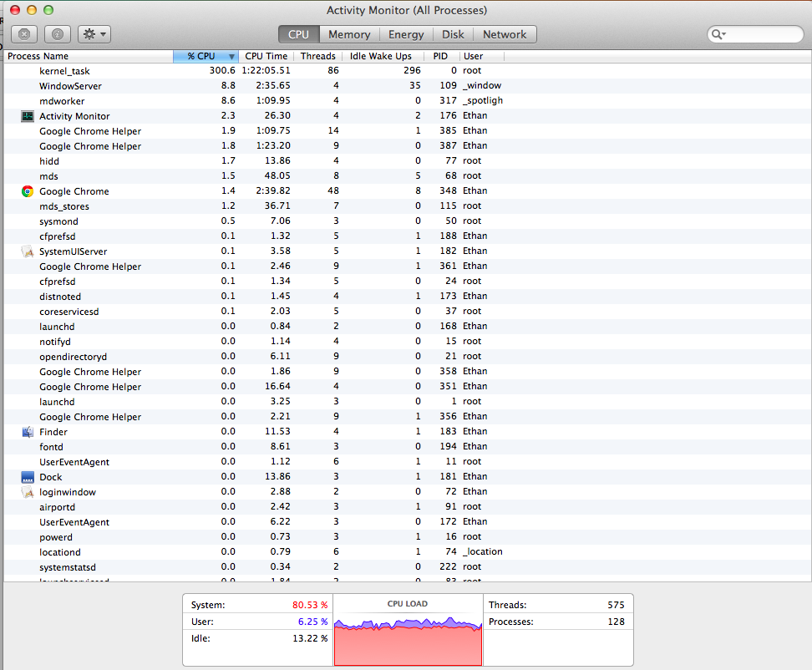Sort by CPU Time column
The height and width of the screenshot is (670, 812).
tap(266, 56)
